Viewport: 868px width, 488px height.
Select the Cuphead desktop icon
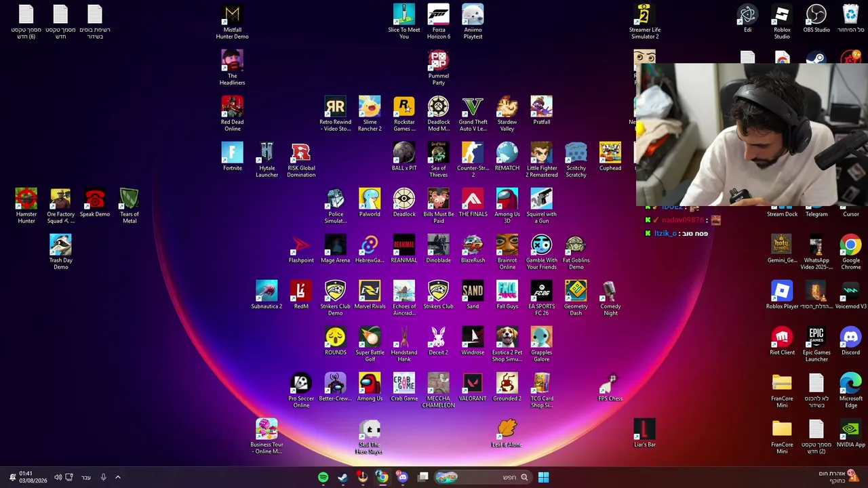point(610,157)
